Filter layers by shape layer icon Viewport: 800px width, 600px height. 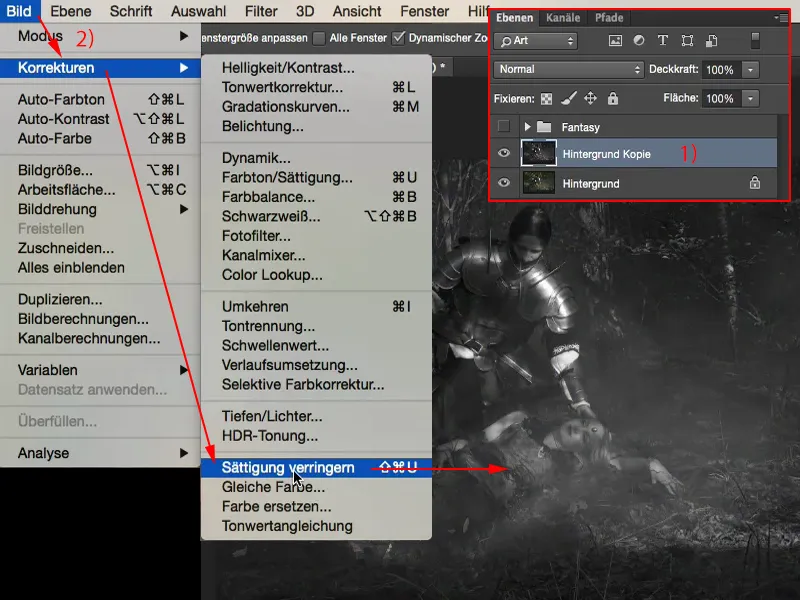(687, 41)
